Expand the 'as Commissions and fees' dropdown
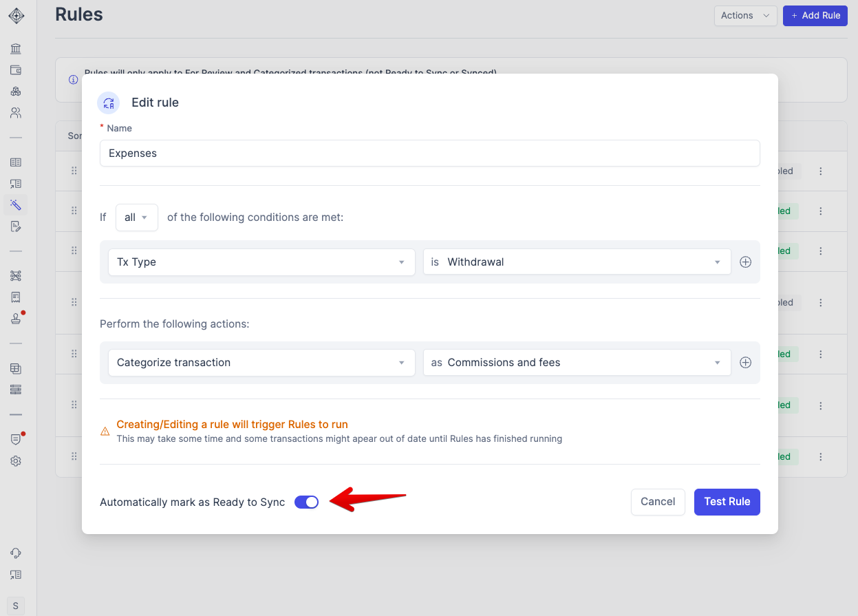The image size is (858, 616). coord(577,363)
